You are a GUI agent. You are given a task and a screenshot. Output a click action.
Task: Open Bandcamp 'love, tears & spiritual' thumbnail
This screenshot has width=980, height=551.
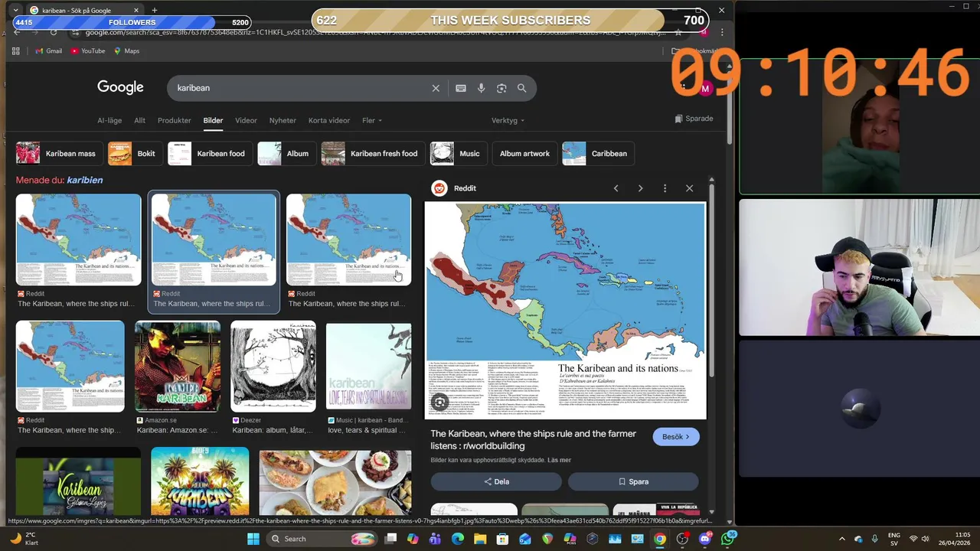368,367
